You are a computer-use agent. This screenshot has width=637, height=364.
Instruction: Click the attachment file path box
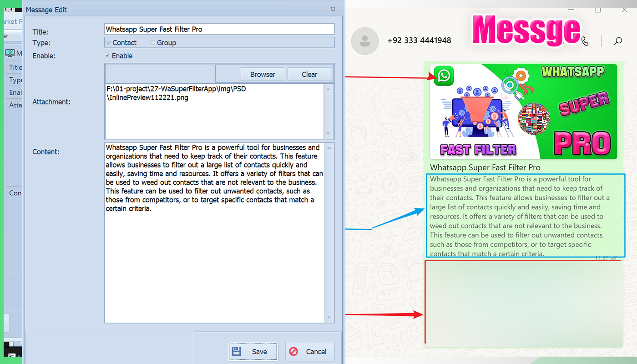pos(215,111)
